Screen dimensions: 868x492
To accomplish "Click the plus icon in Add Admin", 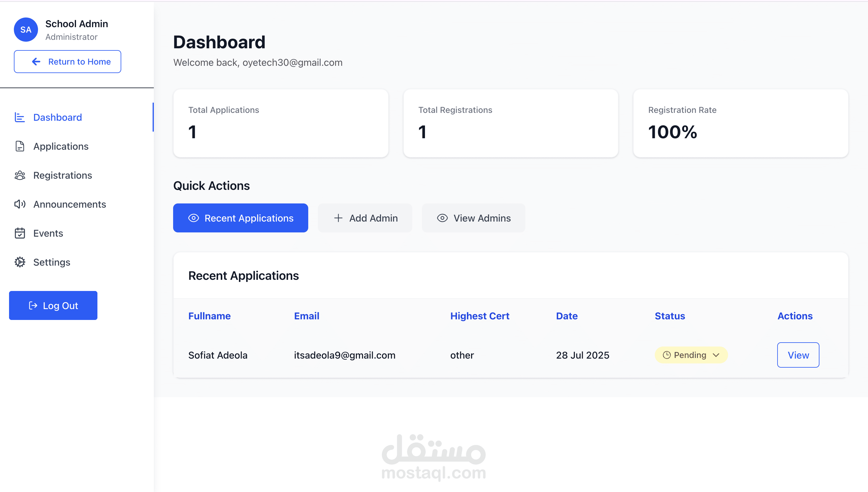I will point(338,218).
